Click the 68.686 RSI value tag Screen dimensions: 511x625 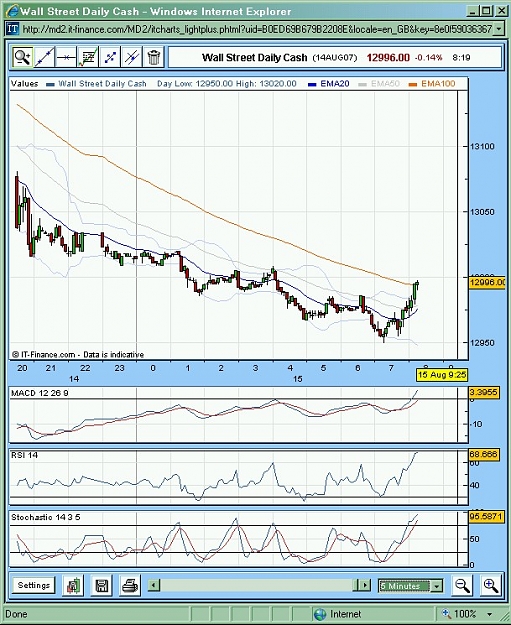pos(483,455)
